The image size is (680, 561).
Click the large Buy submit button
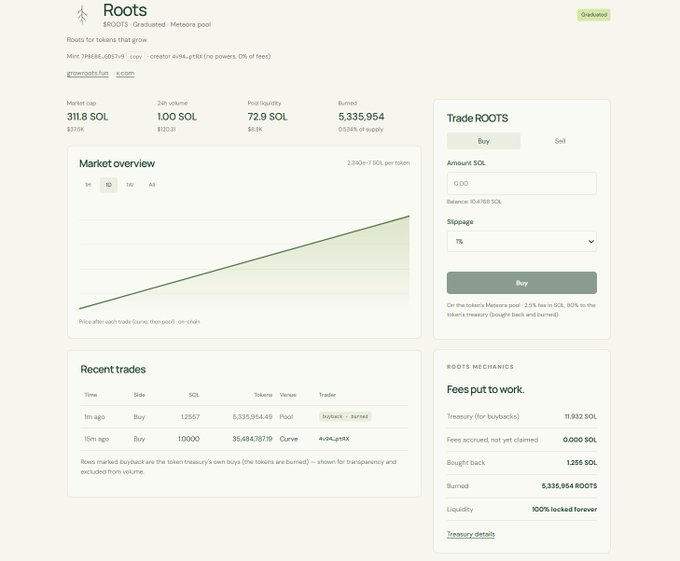tap(522, 283)
